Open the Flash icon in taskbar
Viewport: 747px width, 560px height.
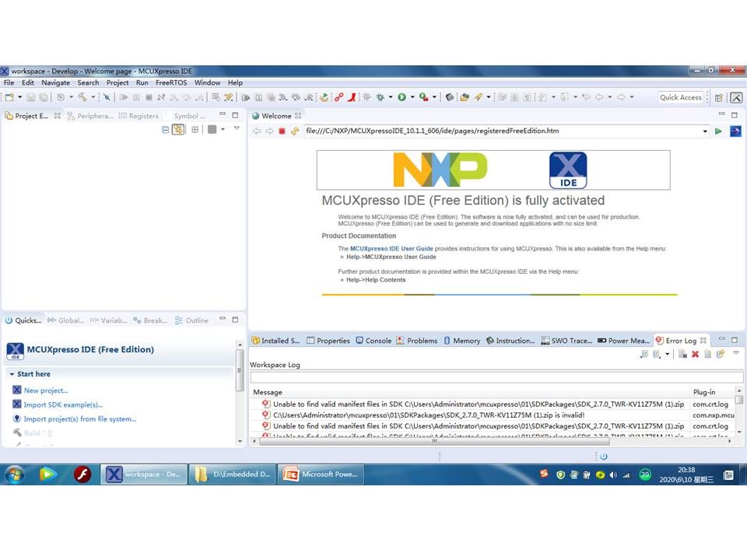(82, 474)
